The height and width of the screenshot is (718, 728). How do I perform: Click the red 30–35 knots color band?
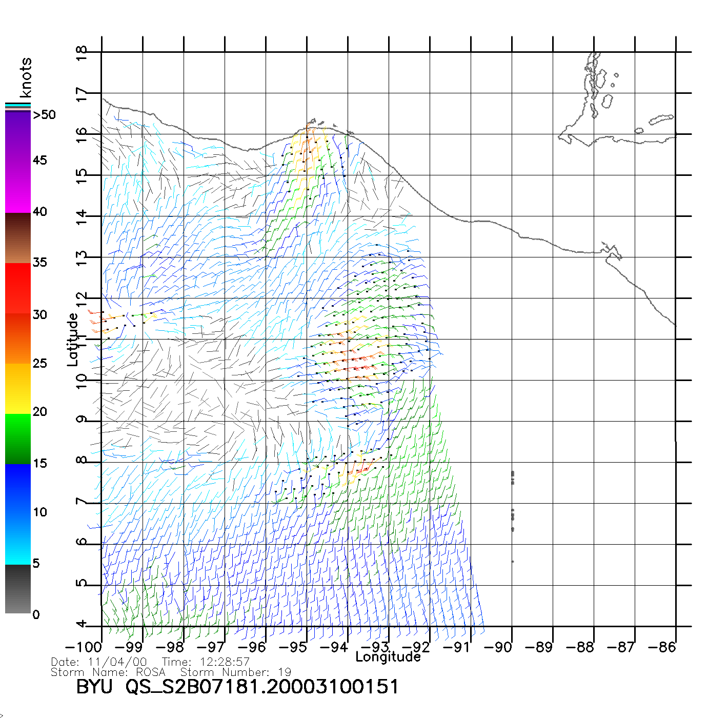point(18,287)
